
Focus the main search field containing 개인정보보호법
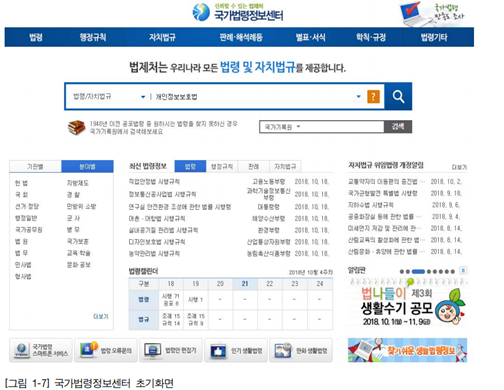click(252, 97)
